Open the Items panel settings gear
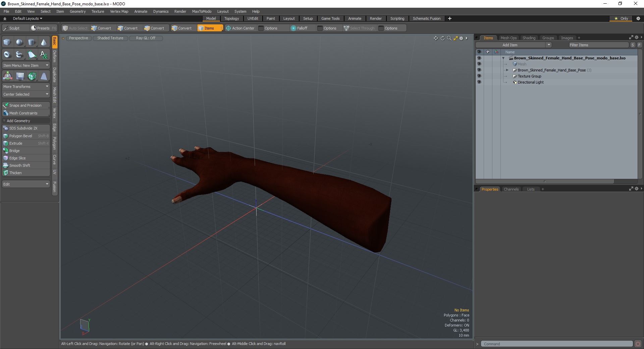 pos(637,38)
